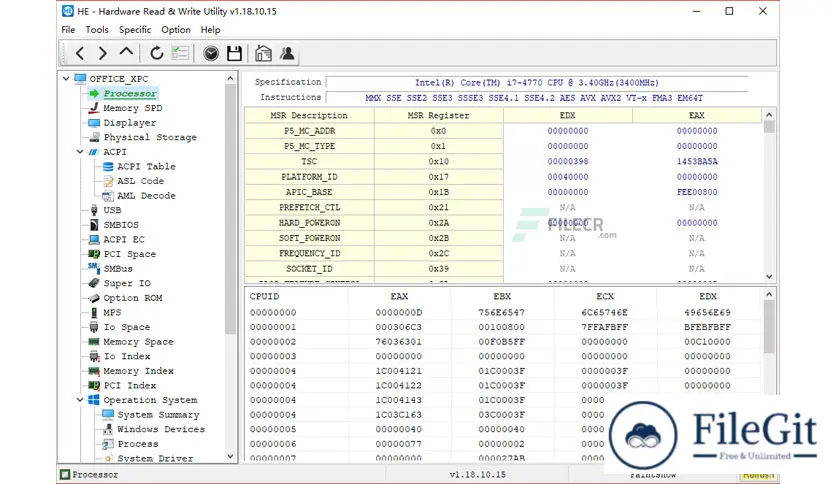Click the ECX column header
The image size is (836, 484).
click(605, 296)
